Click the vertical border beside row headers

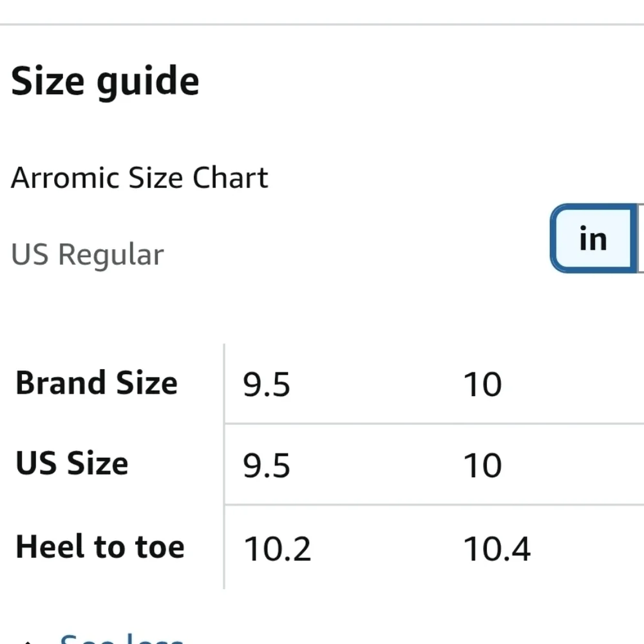(224, 466)
